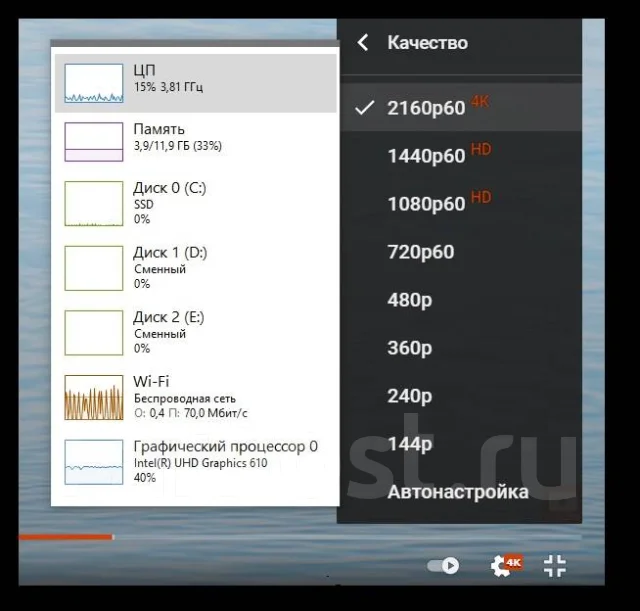
Task: Select Диск 0 (C:) SSD item
Action: tap(196, 203)
